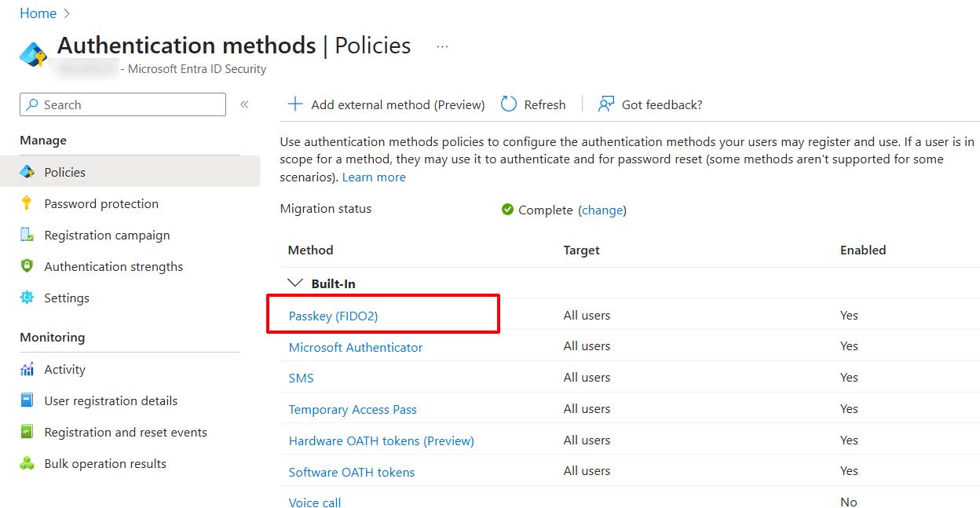The image size is (980, 508).
Task: Open the Got feedback? option
Action: pos(650,104)
